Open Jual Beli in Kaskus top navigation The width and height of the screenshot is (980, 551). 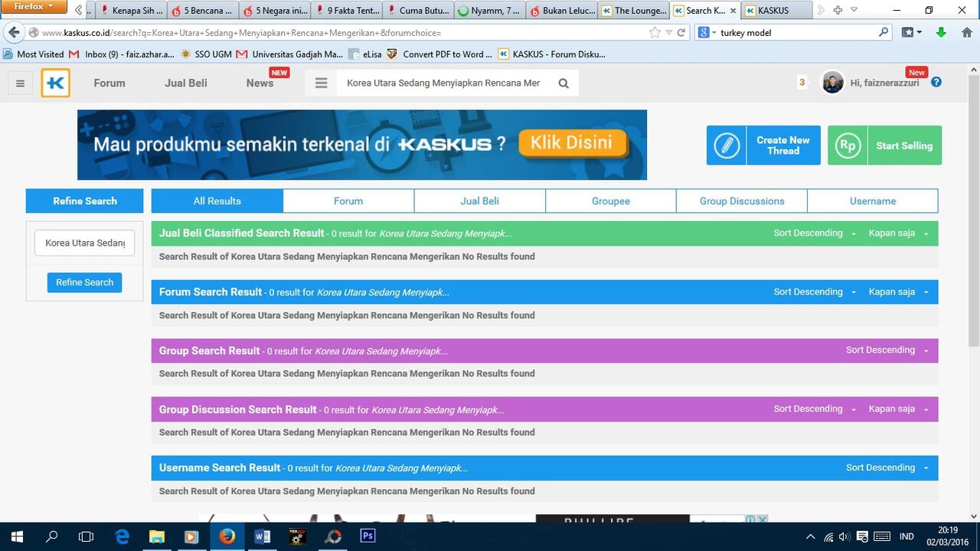point(186,83)
